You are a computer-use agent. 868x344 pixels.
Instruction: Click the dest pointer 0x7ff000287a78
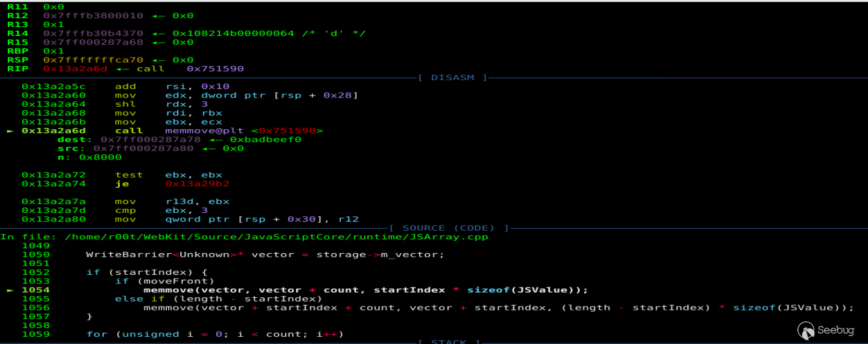(150, 139)
